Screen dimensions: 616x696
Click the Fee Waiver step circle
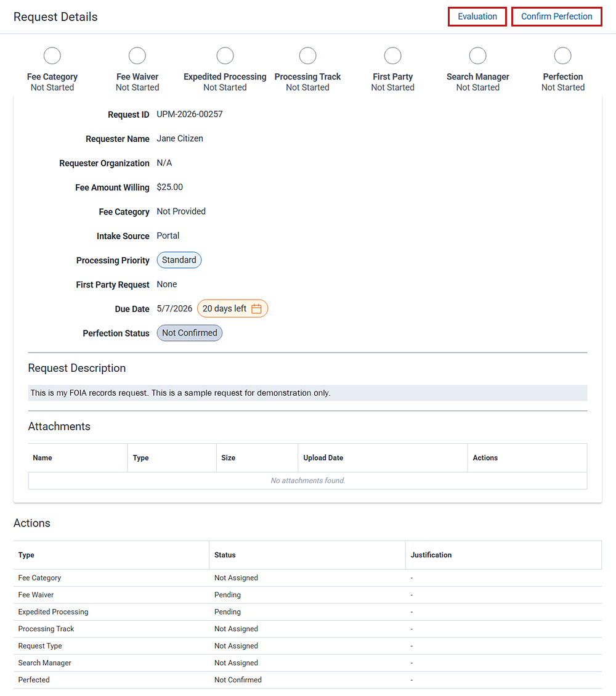pyautogui.click(x=137, y=55)
